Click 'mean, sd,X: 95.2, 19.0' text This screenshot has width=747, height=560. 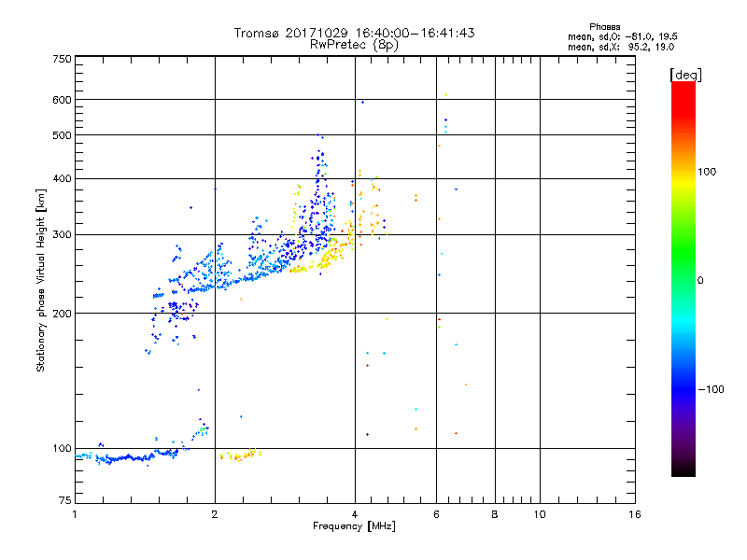(x=621, y=47)
